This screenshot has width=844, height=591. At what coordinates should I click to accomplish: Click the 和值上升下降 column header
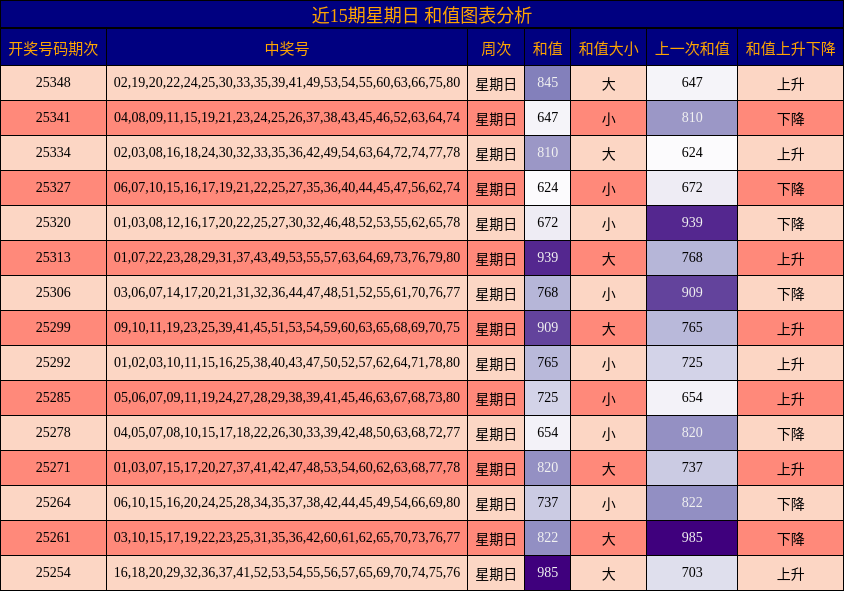click(x=790, y=44)
